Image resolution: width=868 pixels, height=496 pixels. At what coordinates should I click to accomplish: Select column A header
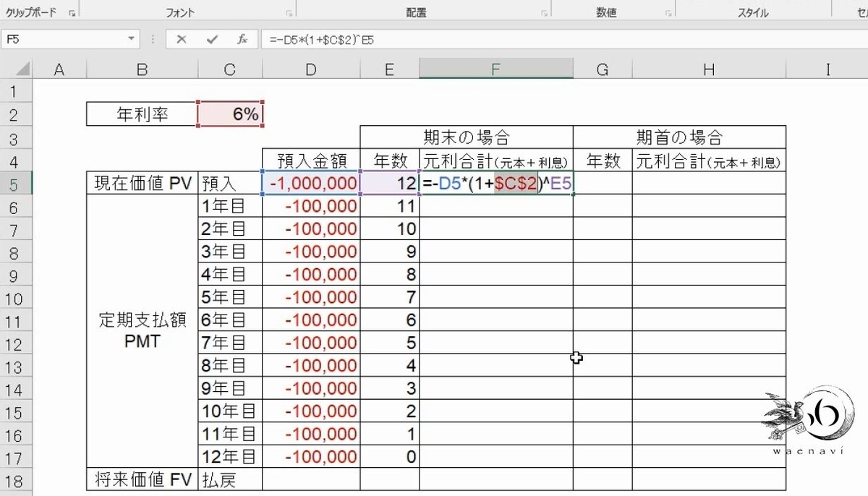pos(60,69)
